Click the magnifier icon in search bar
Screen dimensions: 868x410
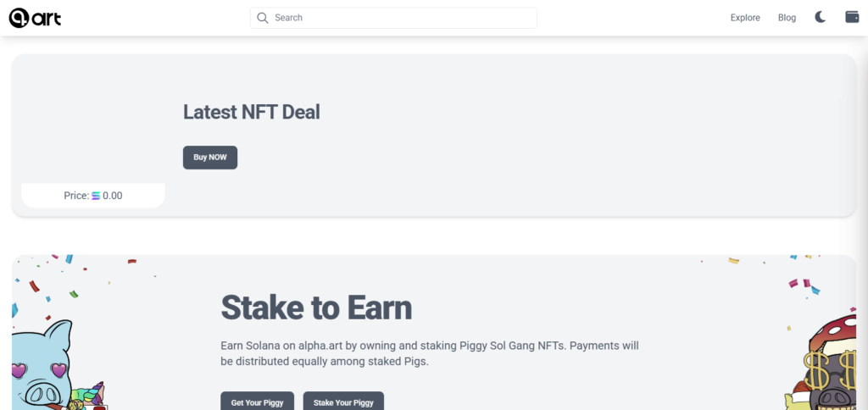tap(263, 18)
